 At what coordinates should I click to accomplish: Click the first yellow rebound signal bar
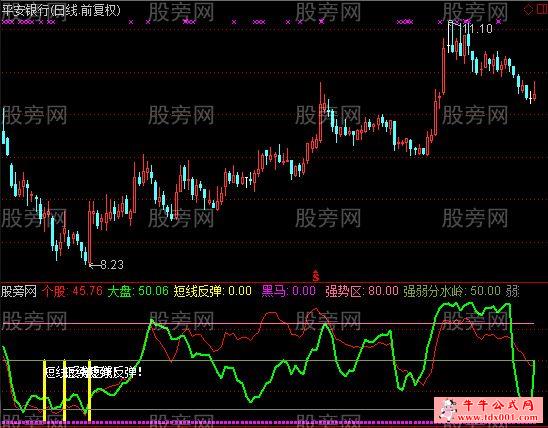click(44, 390)
